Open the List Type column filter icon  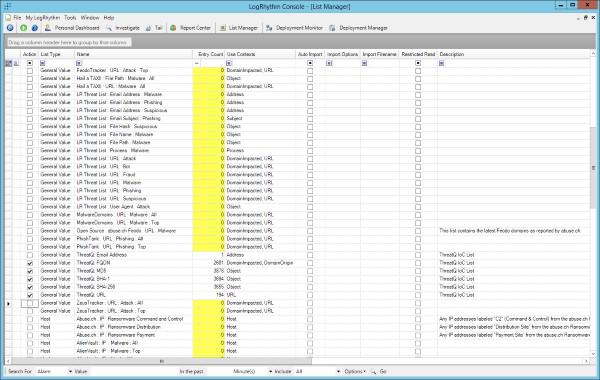point(42,63)
